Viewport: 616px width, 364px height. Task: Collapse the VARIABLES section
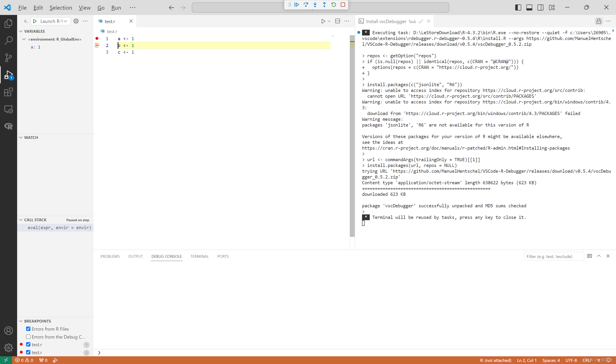click(21, 31)
